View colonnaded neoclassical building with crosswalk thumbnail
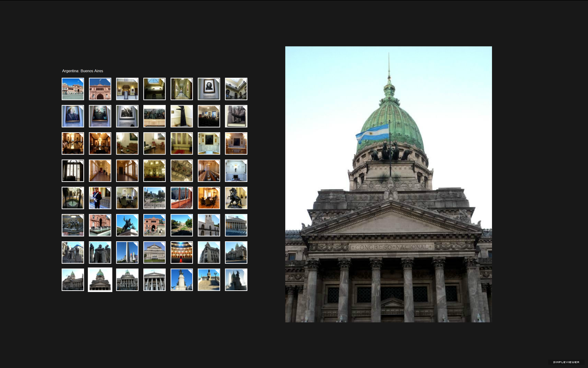Screen dimensions: 588x368 tap(236, 225)
